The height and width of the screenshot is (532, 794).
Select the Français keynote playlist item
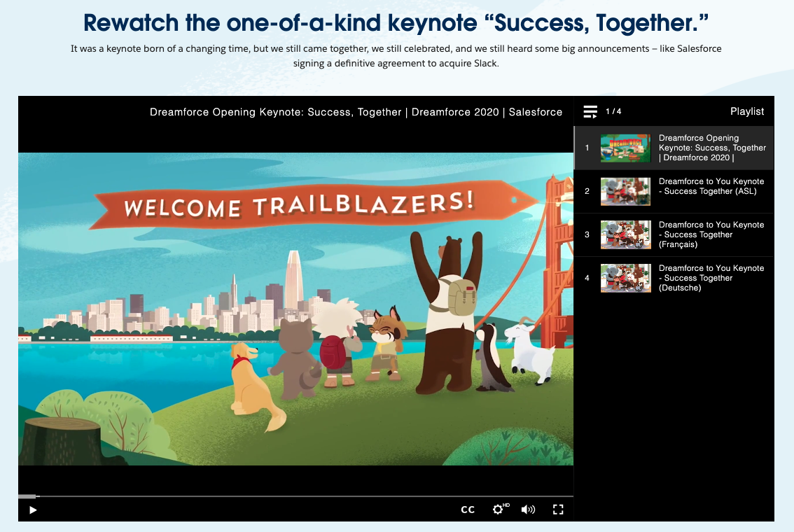pyautogui.click(x=674, y=235)
